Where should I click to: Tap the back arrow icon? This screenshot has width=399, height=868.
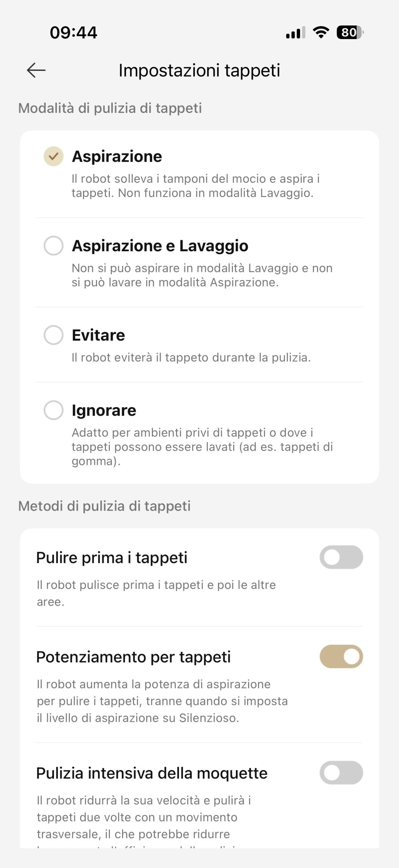36,70
